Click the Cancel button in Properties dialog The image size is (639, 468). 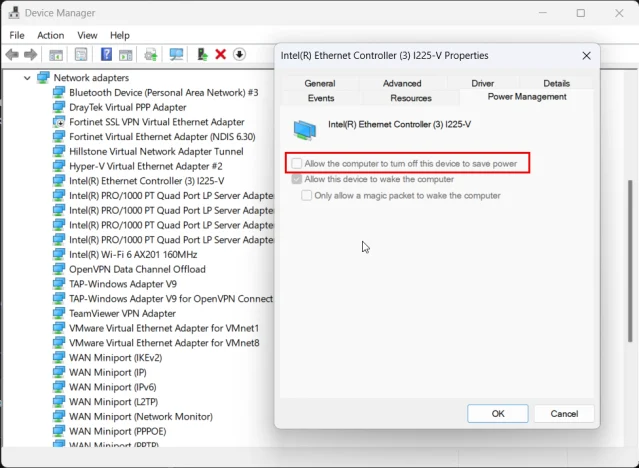[564, 414]
